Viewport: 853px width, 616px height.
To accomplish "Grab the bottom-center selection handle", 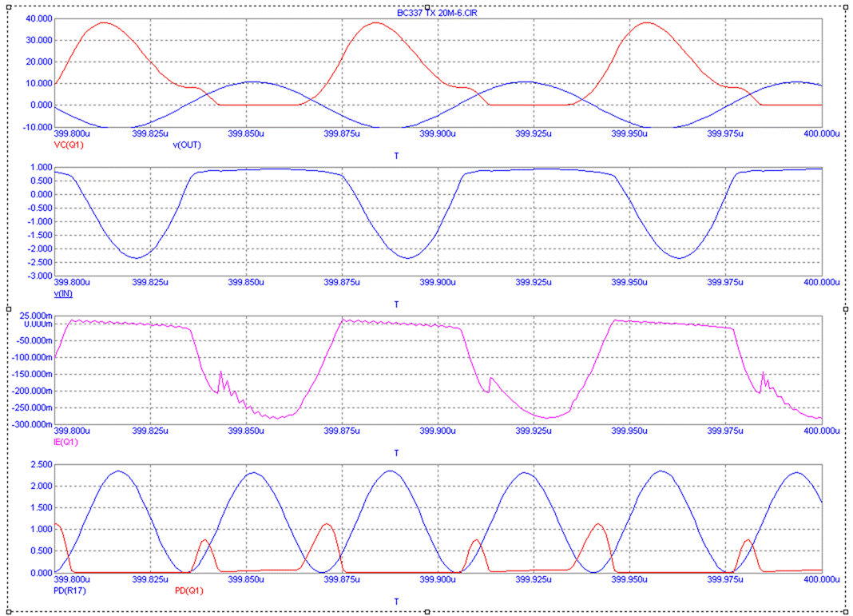I will [x=427, y=612].
